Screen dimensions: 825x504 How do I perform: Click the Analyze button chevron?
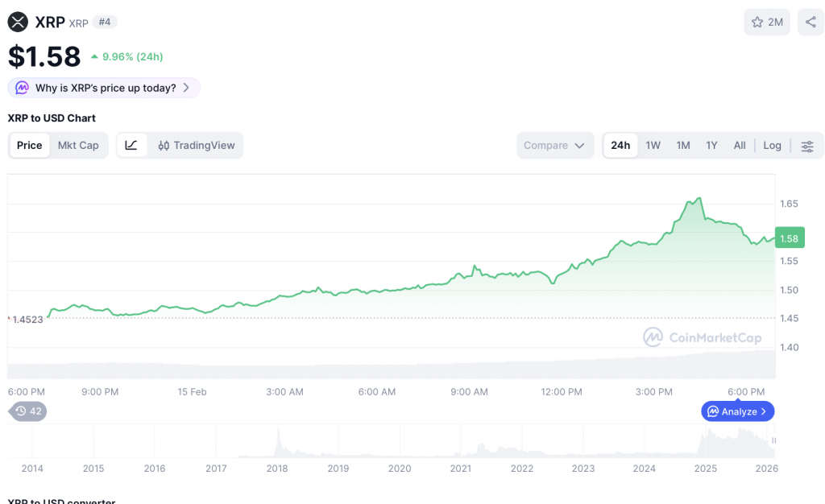(x=764, y=411)
